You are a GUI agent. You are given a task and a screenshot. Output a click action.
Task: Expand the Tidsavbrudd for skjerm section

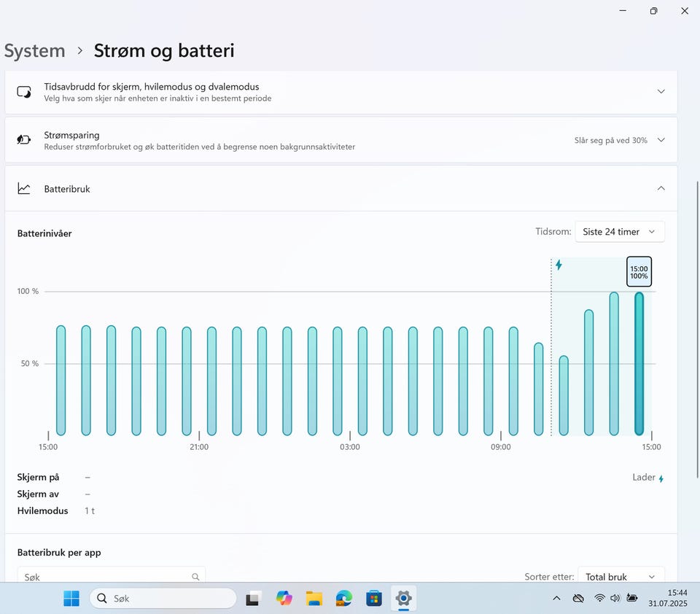click(661, 92)
